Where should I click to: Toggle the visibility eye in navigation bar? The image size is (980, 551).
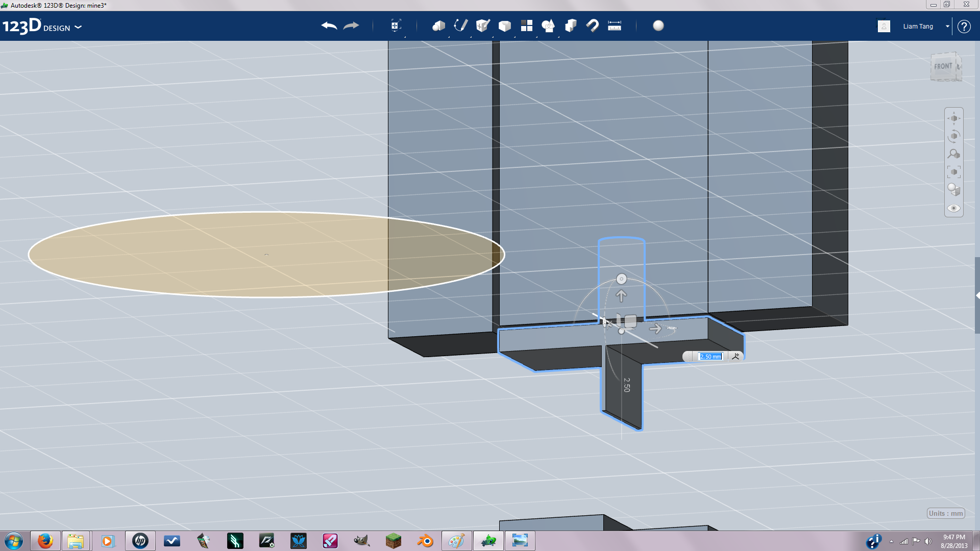(x=954, y=208)
